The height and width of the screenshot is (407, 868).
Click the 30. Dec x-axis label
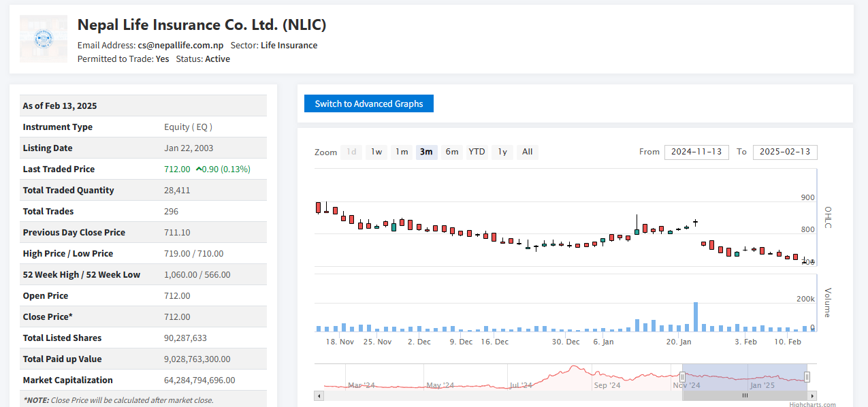(566, 342)
